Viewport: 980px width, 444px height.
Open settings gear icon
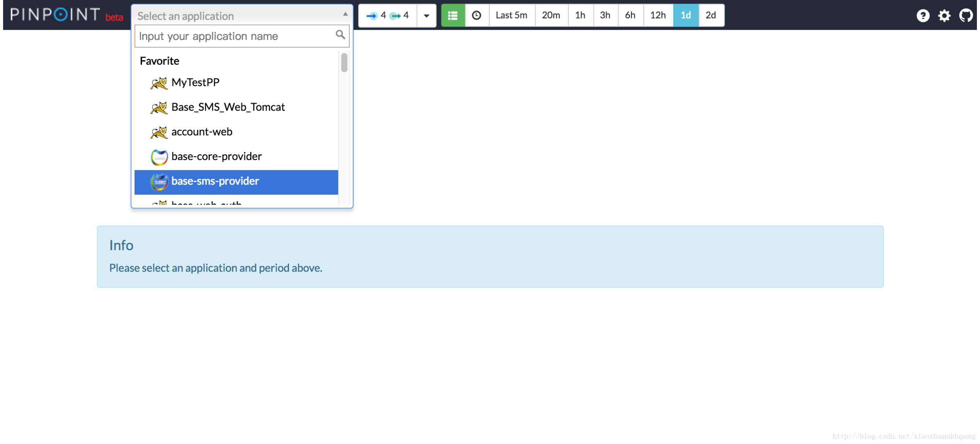(x=944, y=15)
